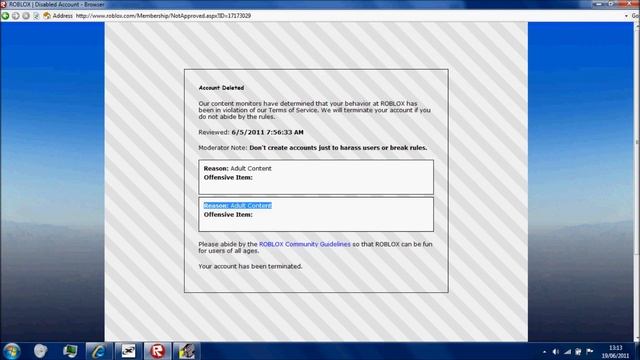The image size is (640, 360).
Task: Go to the Home page icon
Action: click(47, 16)
